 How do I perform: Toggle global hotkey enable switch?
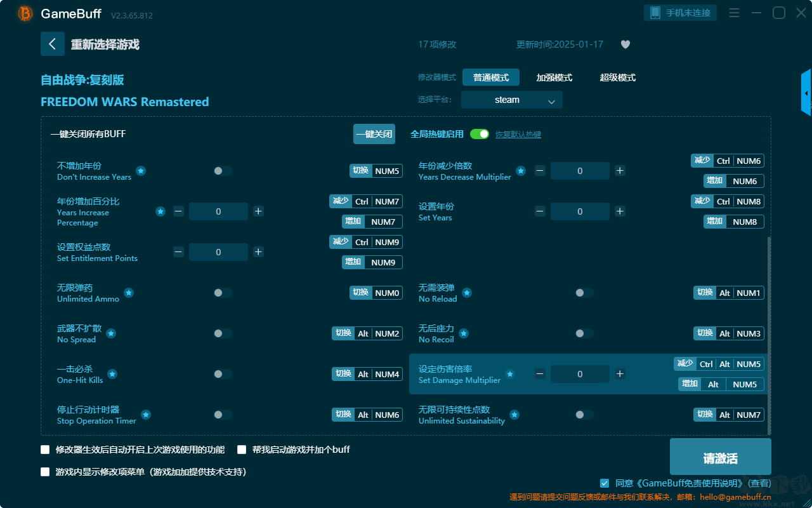[x=480, y=134]
